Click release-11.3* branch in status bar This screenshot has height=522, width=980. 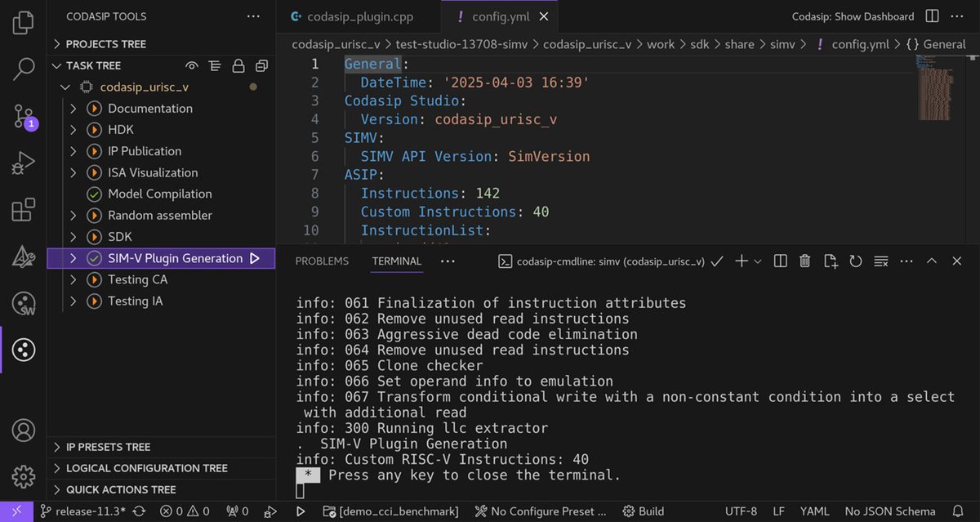(x=83, y=511)
